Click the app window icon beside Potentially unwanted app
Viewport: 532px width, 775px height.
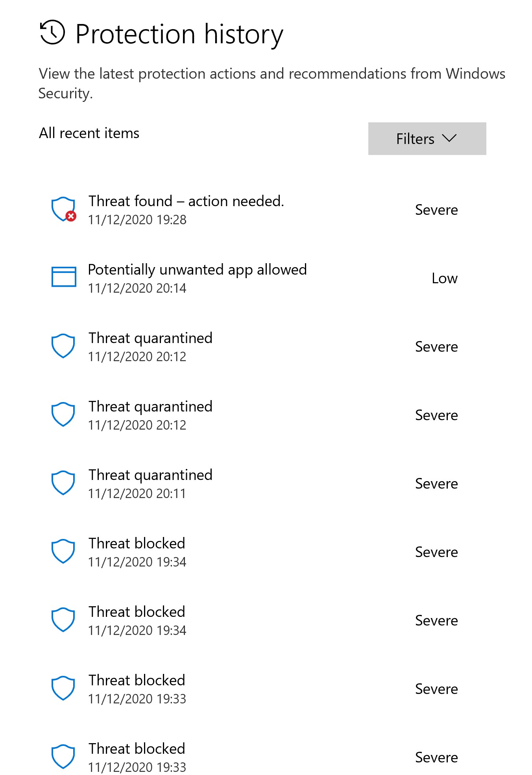tap(64, 277)
